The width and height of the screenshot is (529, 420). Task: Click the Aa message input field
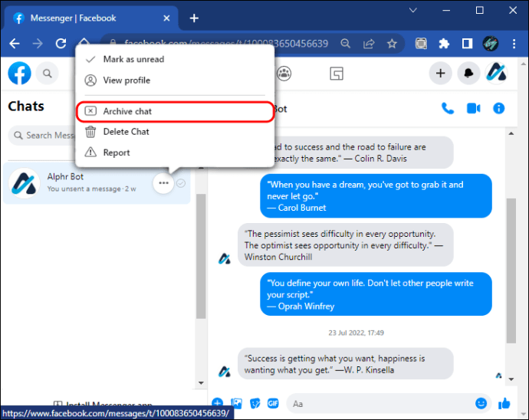pyautogui.click(x=381, y=403)
